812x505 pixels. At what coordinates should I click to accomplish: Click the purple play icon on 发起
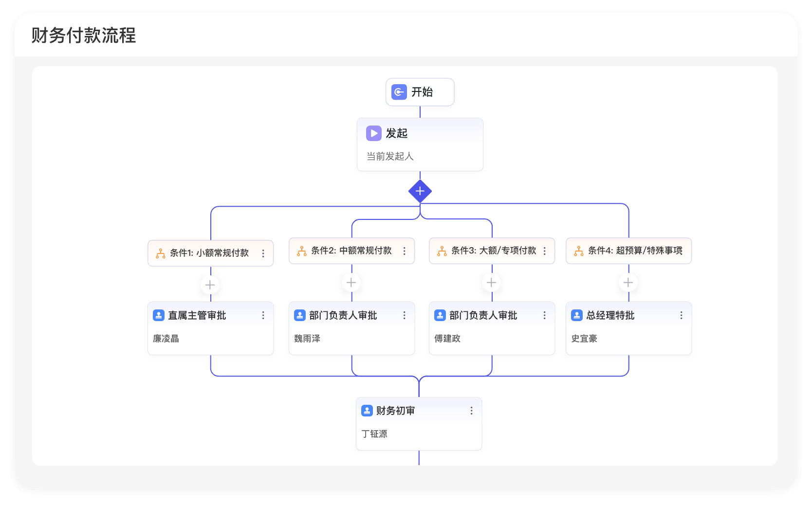(x=374, y=133)
